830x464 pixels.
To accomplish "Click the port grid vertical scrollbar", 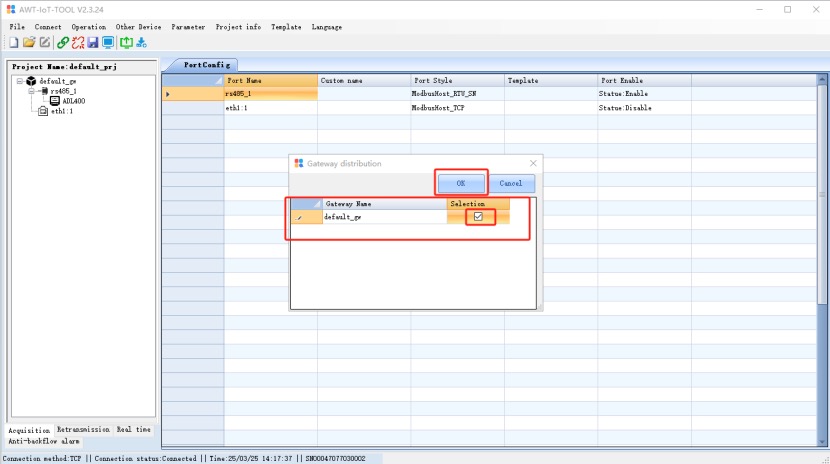I will (x=822, y=259).
